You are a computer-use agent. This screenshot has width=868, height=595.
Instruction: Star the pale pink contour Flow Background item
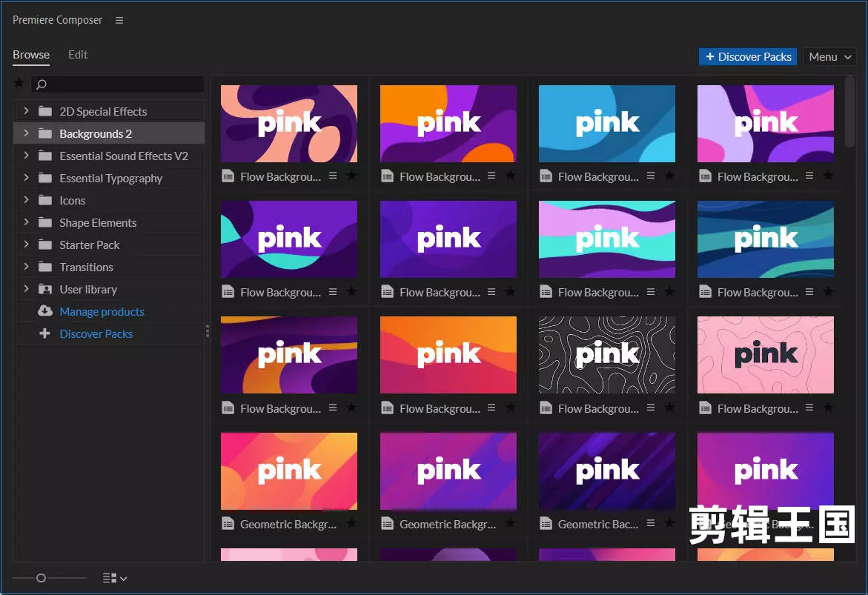click(828, 408)
